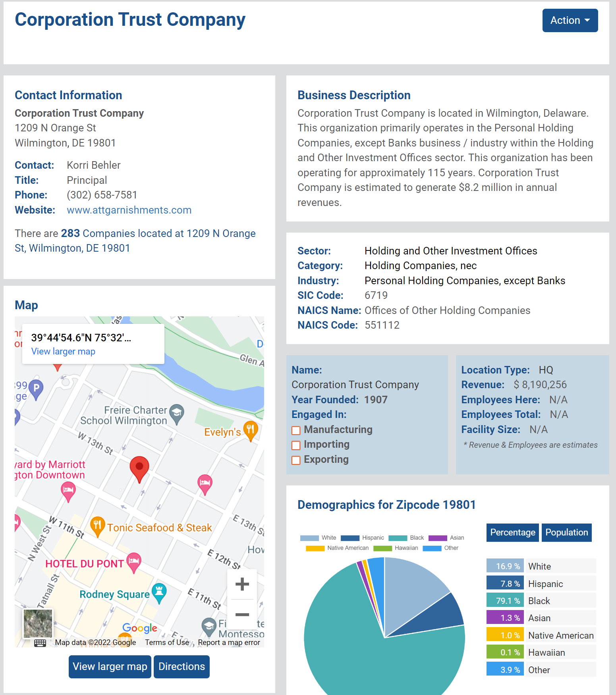This screenshot has height=695, width=616.
Task: Click the Freire Charter School map marker
Action: 176,414
